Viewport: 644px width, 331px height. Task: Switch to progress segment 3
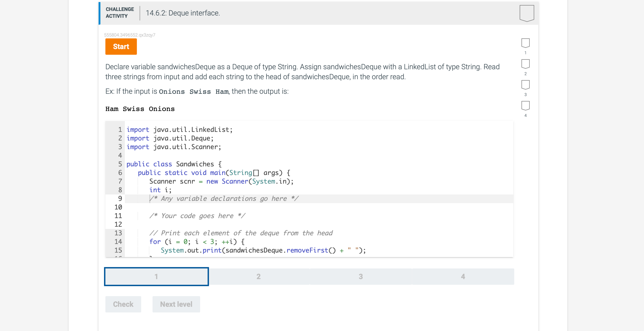click(x=361, y=276)
